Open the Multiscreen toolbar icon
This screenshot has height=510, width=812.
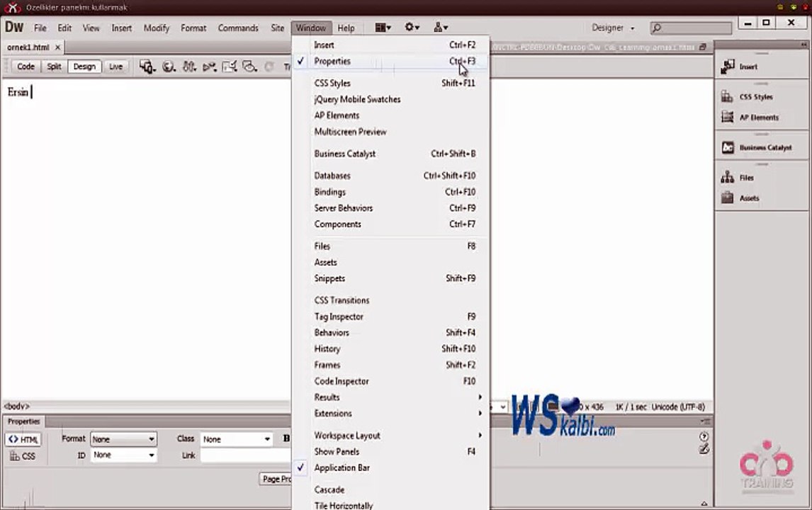(x=147, y=67)
